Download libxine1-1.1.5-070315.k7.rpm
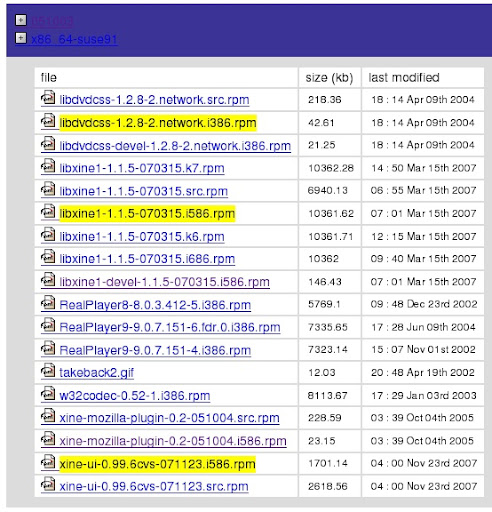 [142, 168]
